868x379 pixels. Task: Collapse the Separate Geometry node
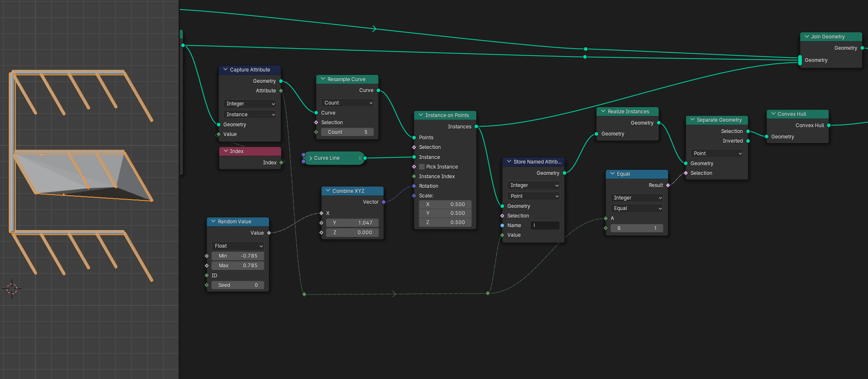692,120
